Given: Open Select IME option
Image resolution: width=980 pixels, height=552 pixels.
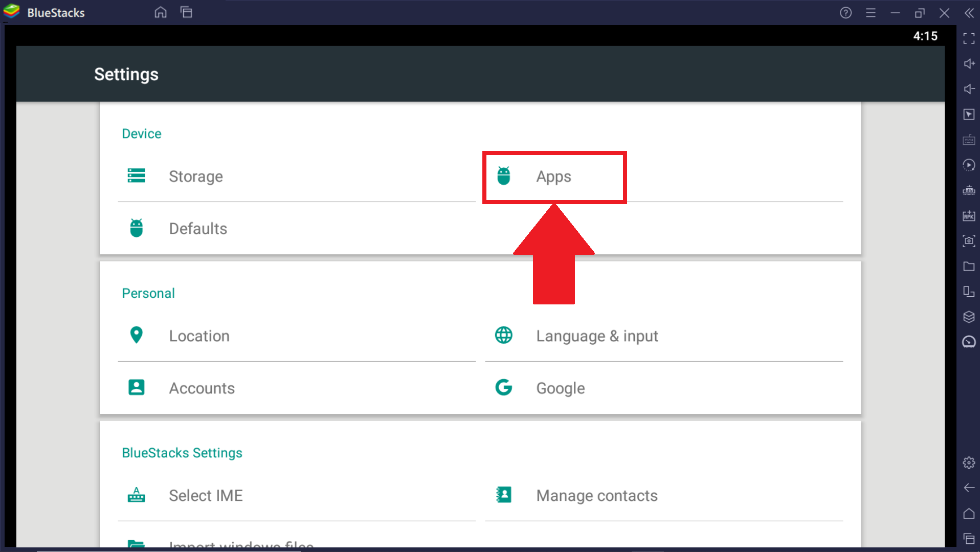Looking at the screenshot, I should pos(206,496).
